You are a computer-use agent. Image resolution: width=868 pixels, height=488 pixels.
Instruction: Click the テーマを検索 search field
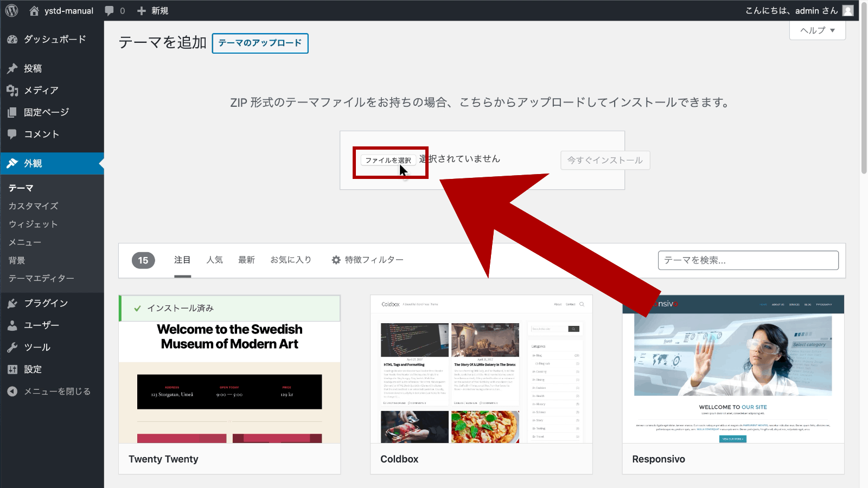(x=748, y=260)
